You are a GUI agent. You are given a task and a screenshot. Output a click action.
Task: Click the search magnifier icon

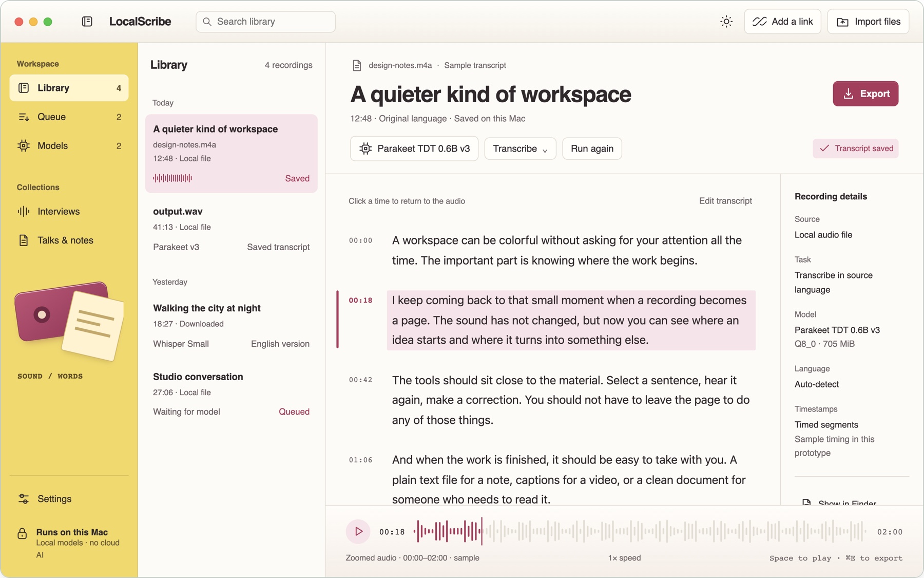pos(207,22)
